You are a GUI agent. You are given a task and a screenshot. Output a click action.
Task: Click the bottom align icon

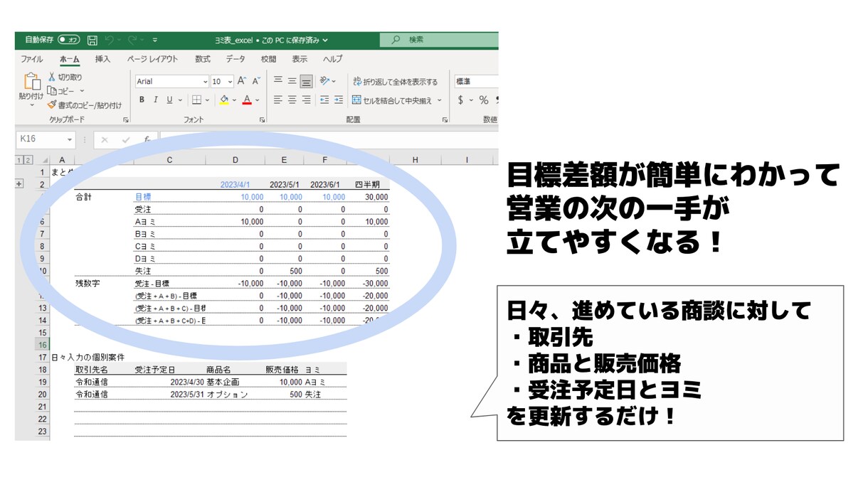point(306,81)
